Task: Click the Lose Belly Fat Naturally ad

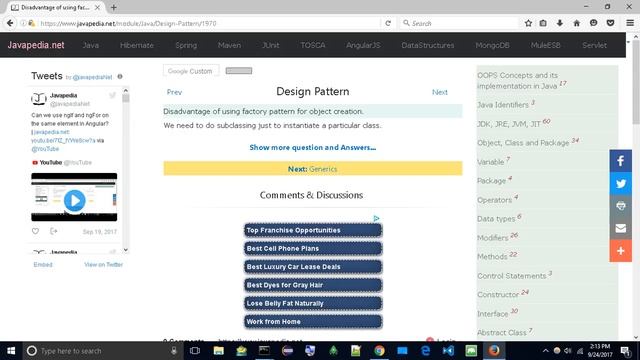Action: coord(313,303)
